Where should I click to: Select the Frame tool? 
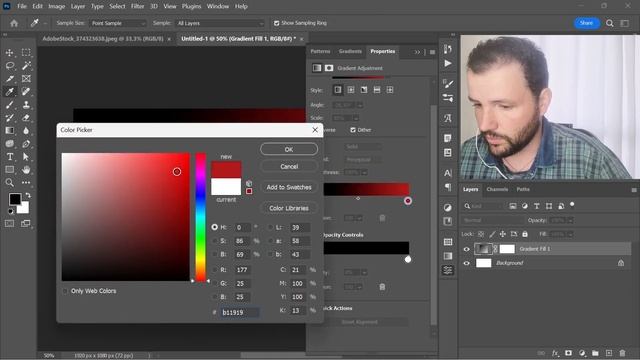coord(26,79)
